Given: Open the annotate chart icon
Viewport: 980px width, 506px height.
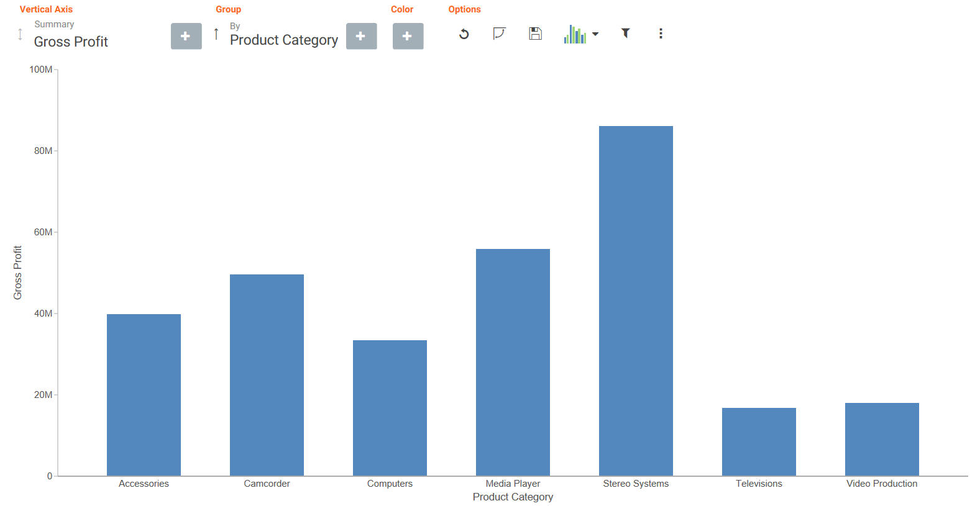Looking at the screenshot, I should pyautogui.click(x=499, y=34).
